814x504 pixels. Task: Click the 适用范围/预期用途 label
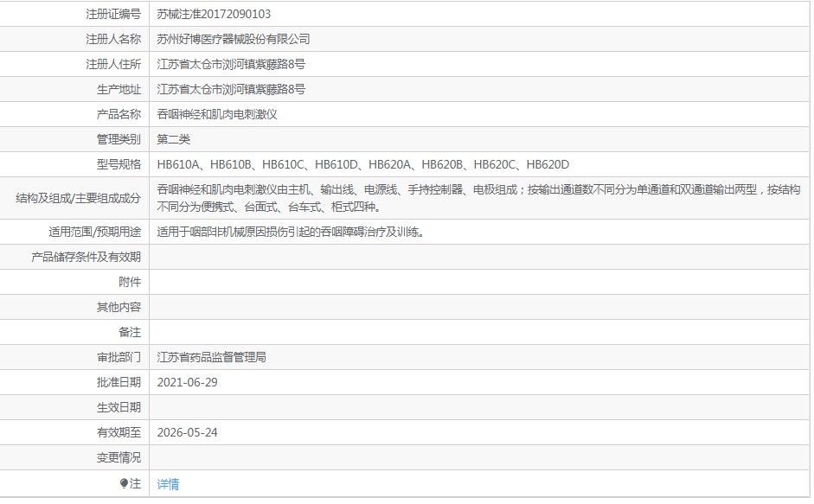pos(94,232)
